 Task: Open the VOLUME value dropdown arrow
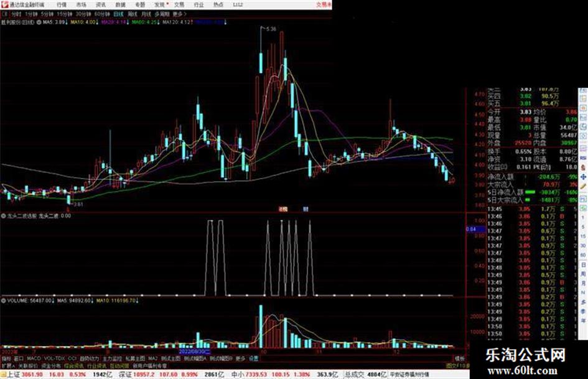point(54,301)
